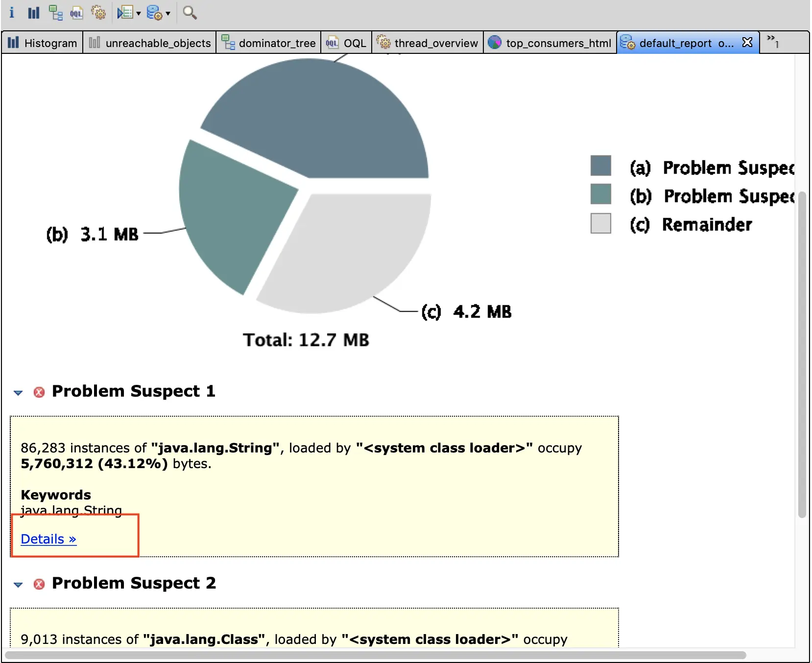Close the default_report tab
The image size is (812, 663).
[747, 43]
